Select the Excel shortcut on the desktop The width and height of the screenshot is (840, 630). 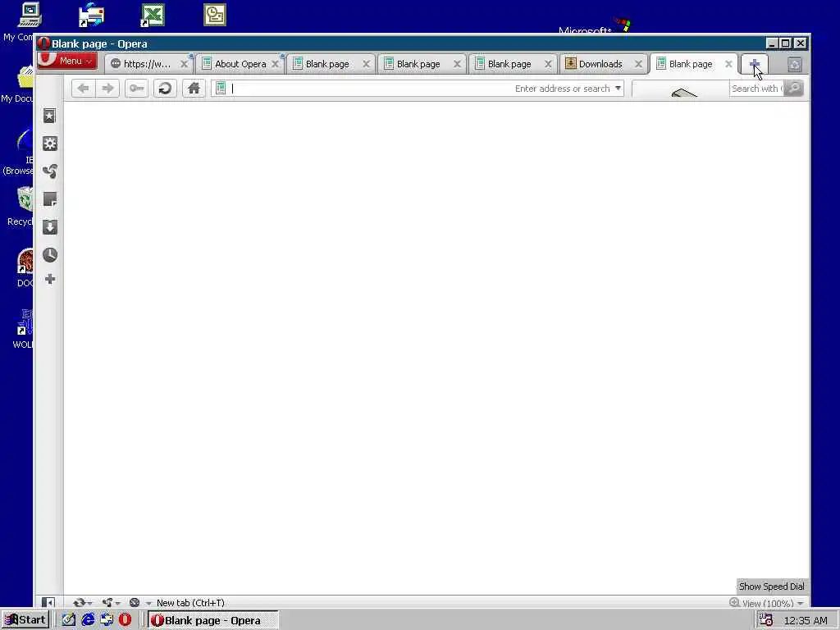coord(153,15)
